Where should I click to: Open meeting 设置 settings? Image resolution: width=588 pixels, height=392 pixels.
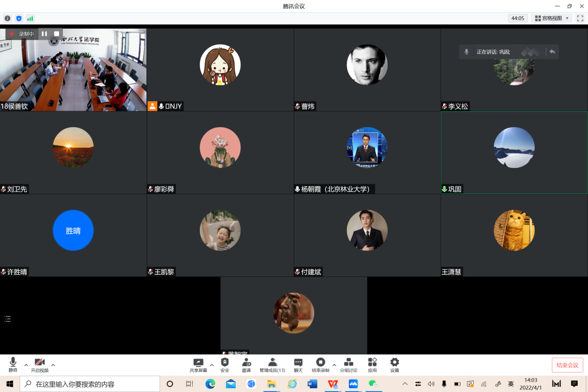pyautogui.click(x=394, y=365)
